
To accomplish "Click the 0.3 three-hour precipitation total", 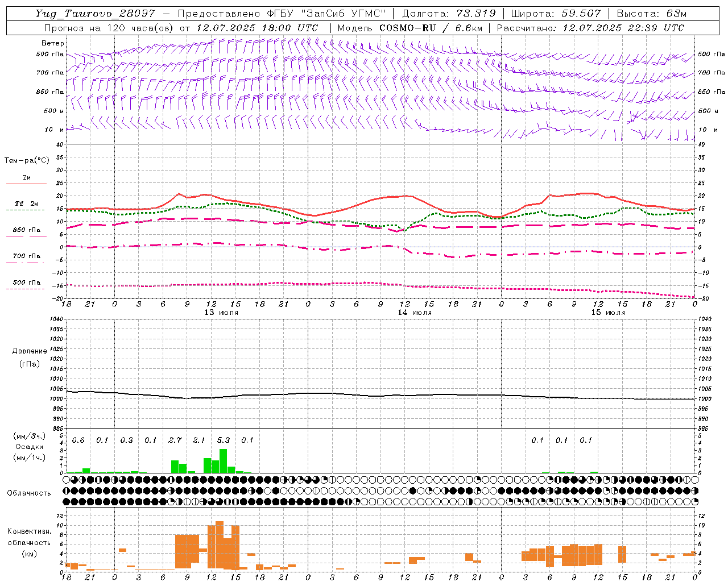I will (127, 440).
